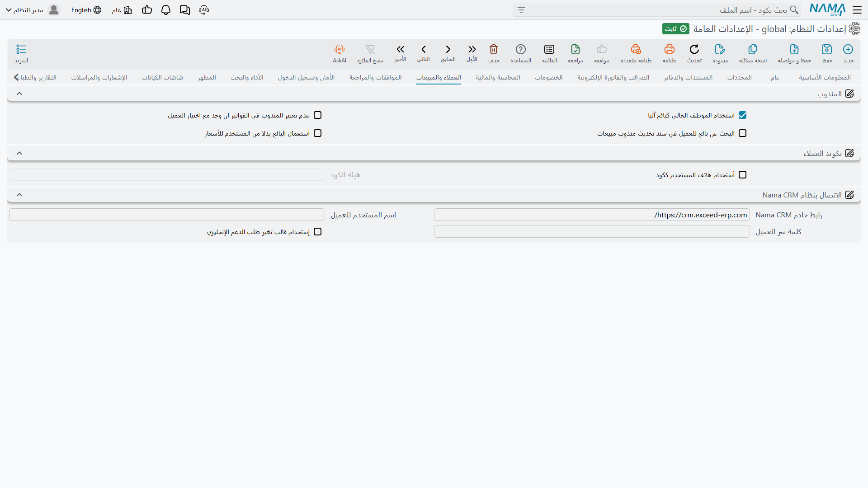Screen dimensions: 868x488
Task: Switch to الموافقات والمراجعة tab
Action: [x=375, y=77]
